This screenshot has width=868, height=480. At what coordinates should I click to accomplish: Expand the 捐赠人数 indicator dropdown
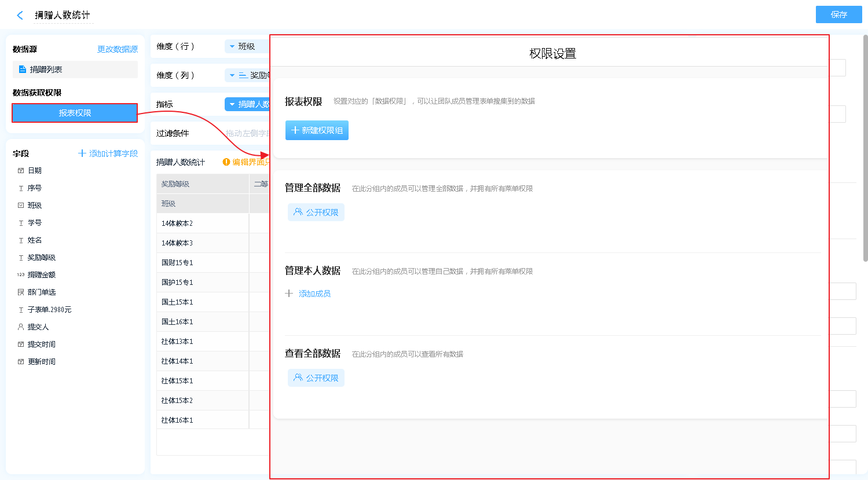coord(232,104)
